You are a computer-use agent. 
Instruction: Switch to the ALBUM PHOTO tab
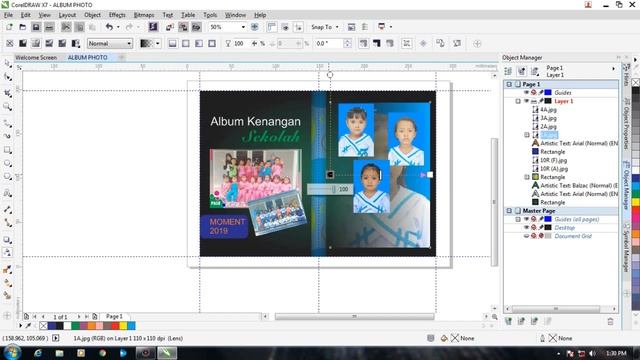[x=87, y=58]
